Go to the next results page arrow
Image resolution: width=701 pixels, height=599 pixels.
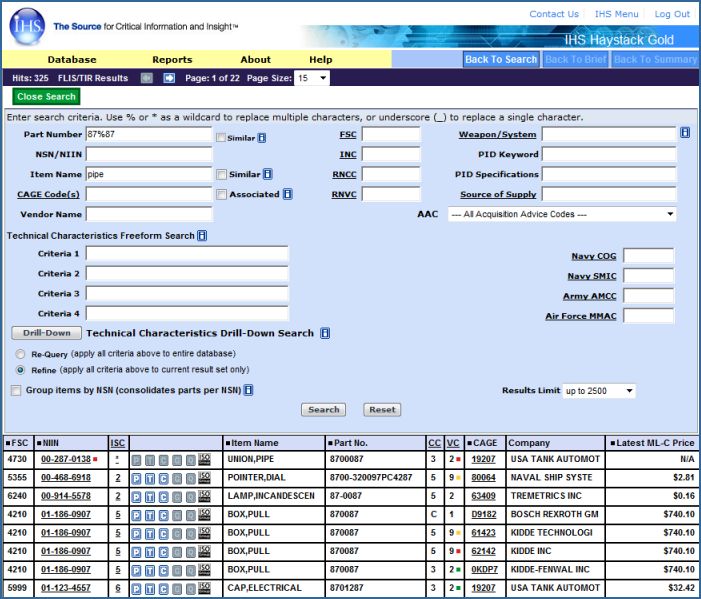click(169, 78)
